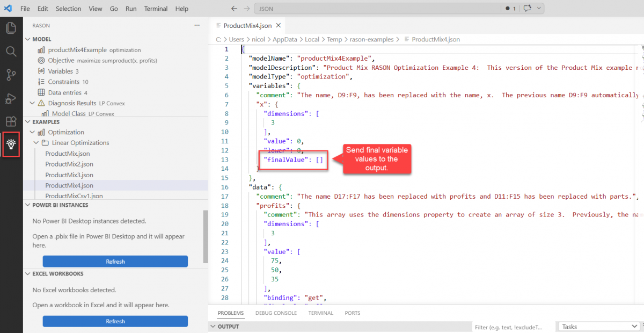Image resolution: width=644 pixels, height=333 pixels.
Task: Click the Temp breadcrumb segment
Action: pyautogui.click(x=334, y=39)
